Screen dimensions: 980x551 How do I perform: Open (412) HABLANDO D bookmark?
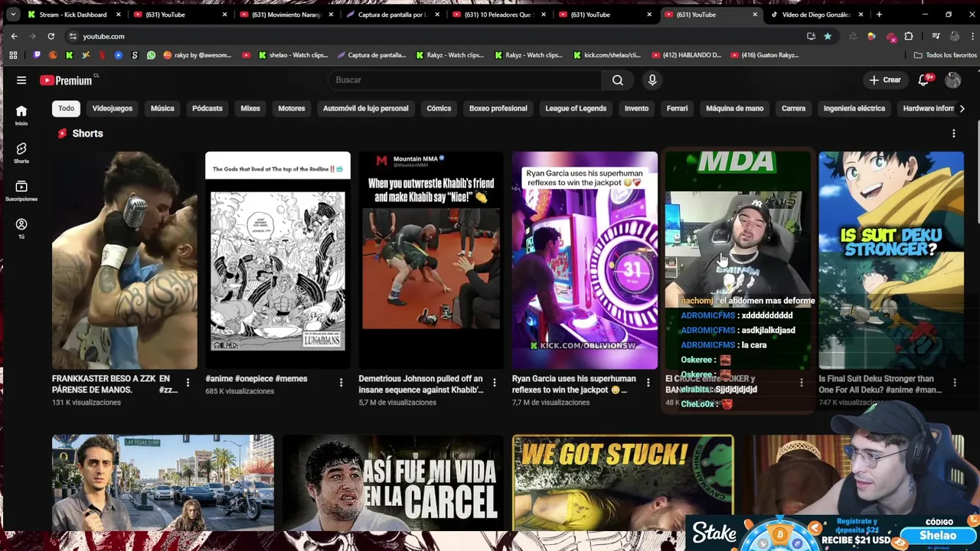pyautogui.click(x=686, y=55)
